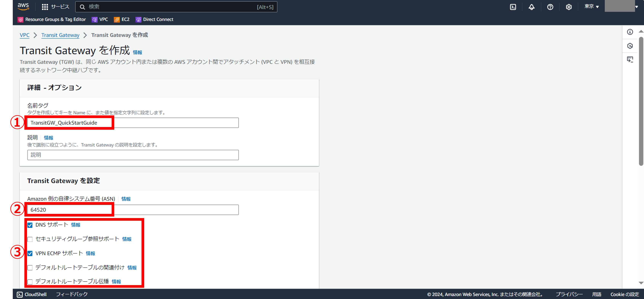Open the account menu dropdown arrow
Image resolution: width=644 pixels, height=299 pixels.
coord(637,7)
